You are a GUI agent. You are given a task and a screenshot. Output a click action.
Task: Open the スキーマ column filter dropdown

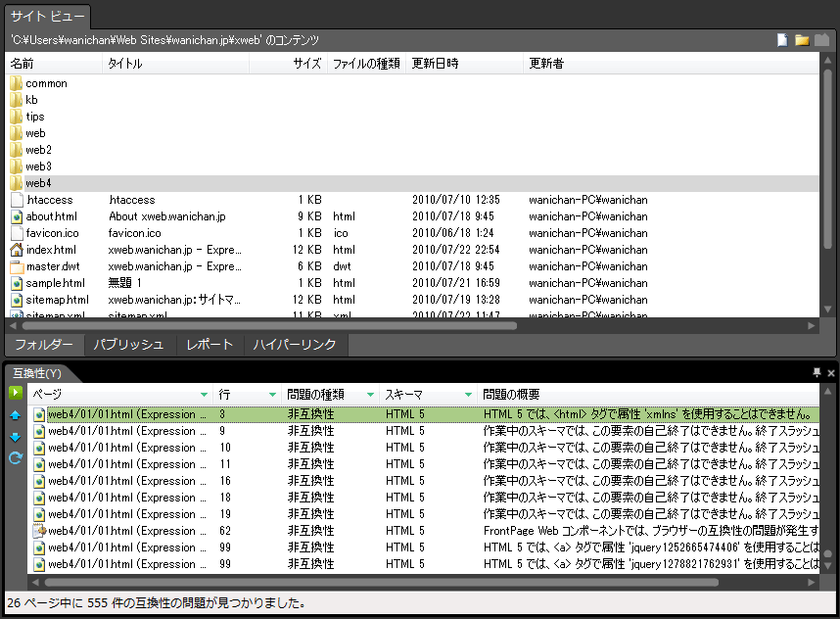[468, 395]
